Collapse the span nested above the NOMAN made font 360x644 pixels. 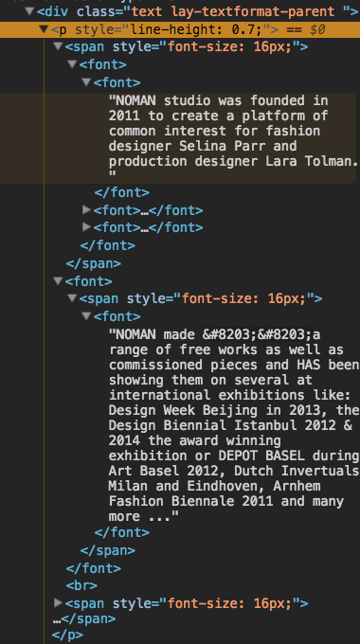point(72,298)
